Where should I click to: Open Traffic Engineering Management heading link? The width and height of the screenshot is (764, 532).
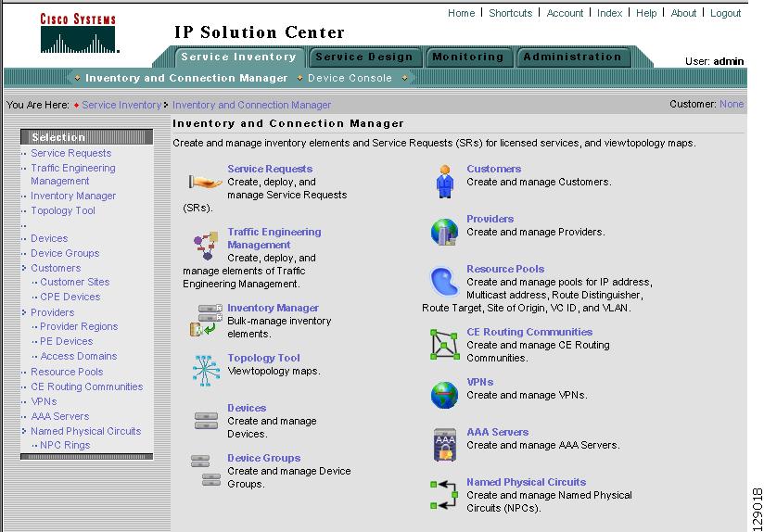pos(274,238)
